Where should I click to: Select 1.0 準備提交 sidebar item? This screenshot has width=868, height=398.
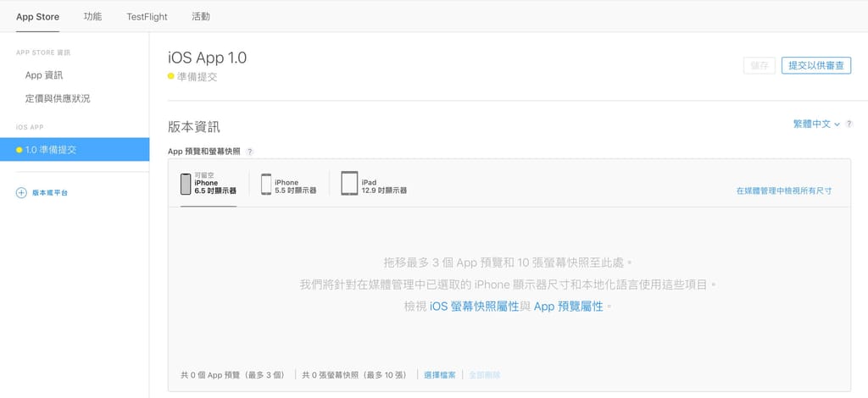click(75, 149)
